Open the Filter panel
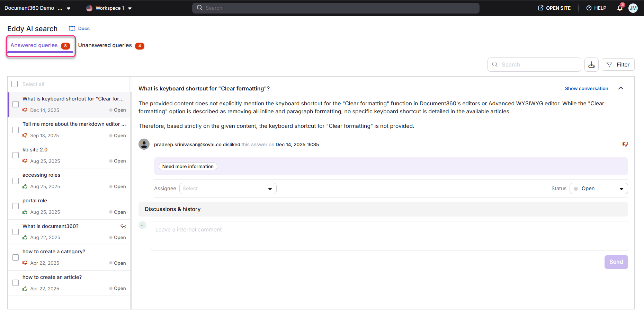The image size is (644, 316). pyautogui.click(x=618, y=64)
